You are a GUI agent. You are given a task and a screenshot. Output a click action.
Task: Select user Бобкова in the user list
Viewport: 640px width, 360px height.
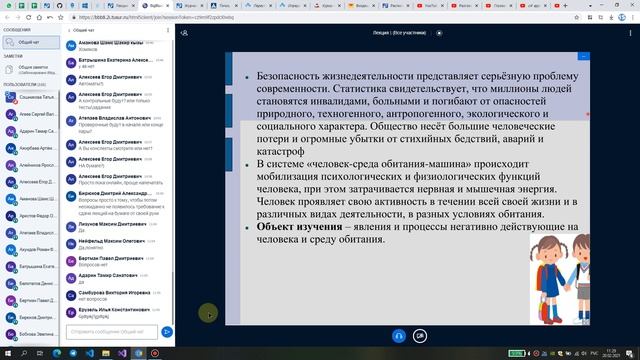[30, 334]
